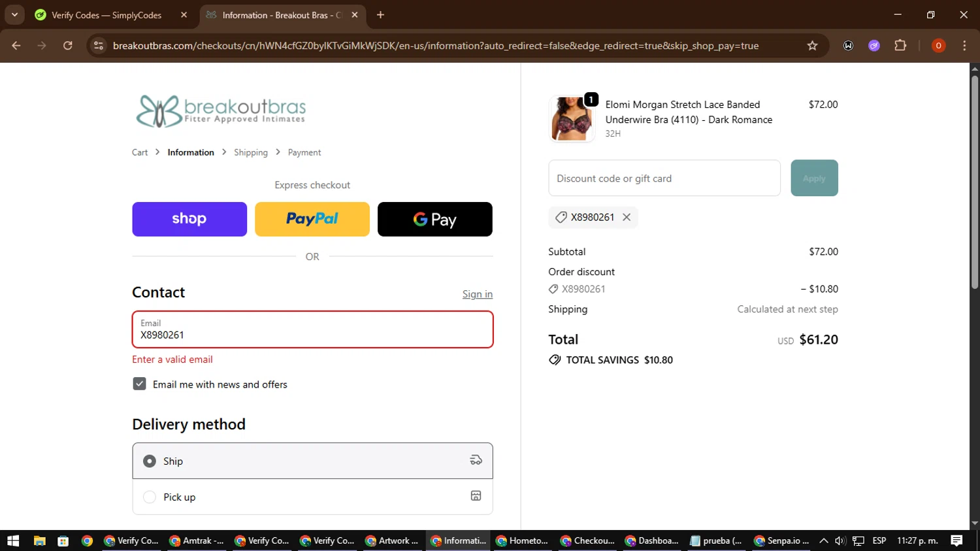Image resolution: width=980 pixels, height=551 pixels.
Task: Click the order discount amount – $10.80
Action: click(x=819, y=289)
